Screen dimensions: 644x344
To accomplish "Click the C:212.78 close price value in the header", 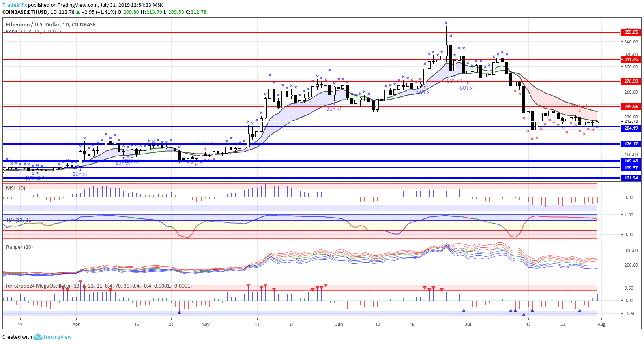I will coord(196,12).
